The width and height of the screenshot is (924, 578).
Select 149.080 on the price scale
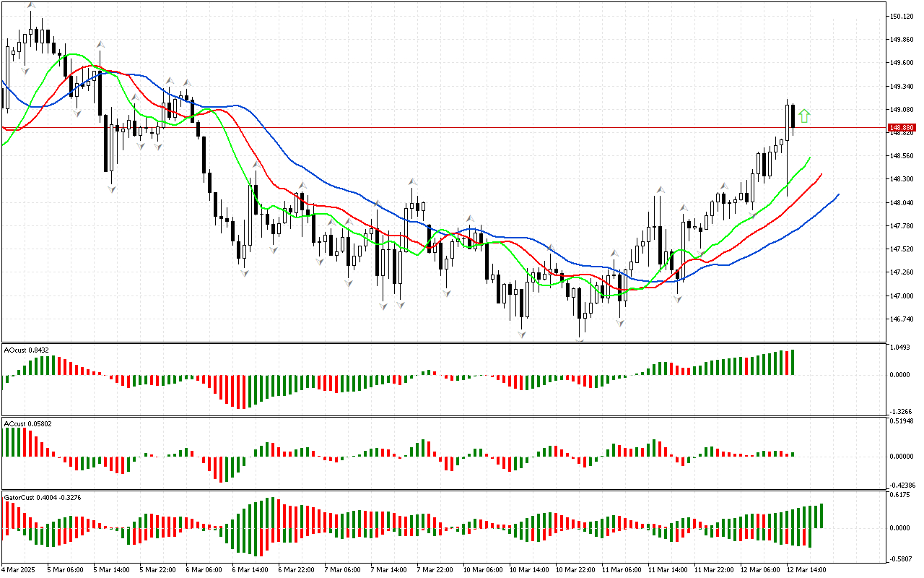coord(902,110)
